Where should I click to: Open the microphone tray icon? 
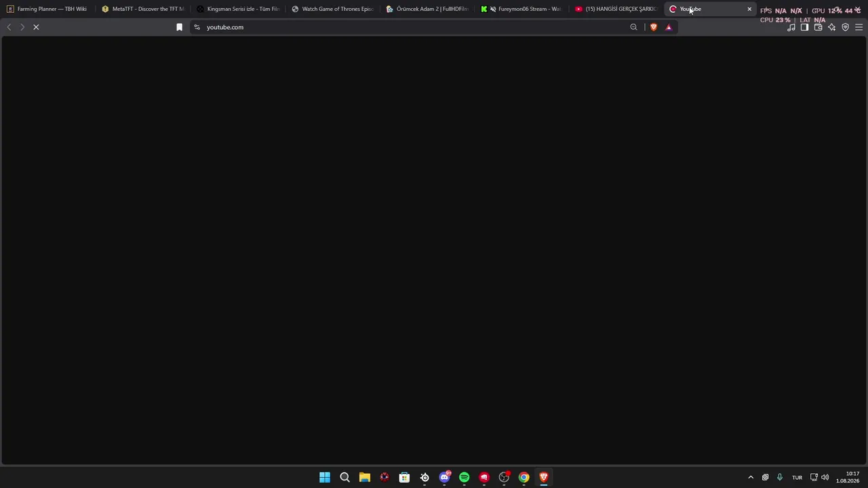pyautogui.click(x=780, y=477)
